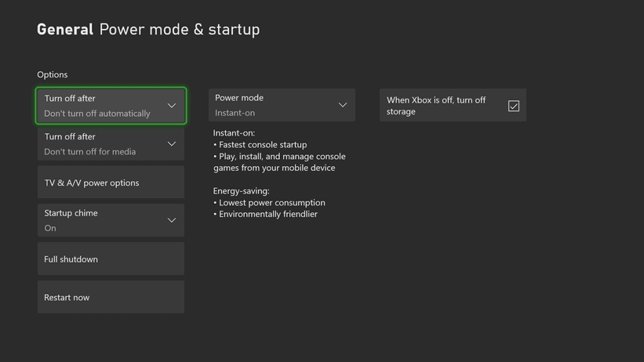Click the Options section label
Viewport: 644px width, 362px height.
click(x=53, y=74)
